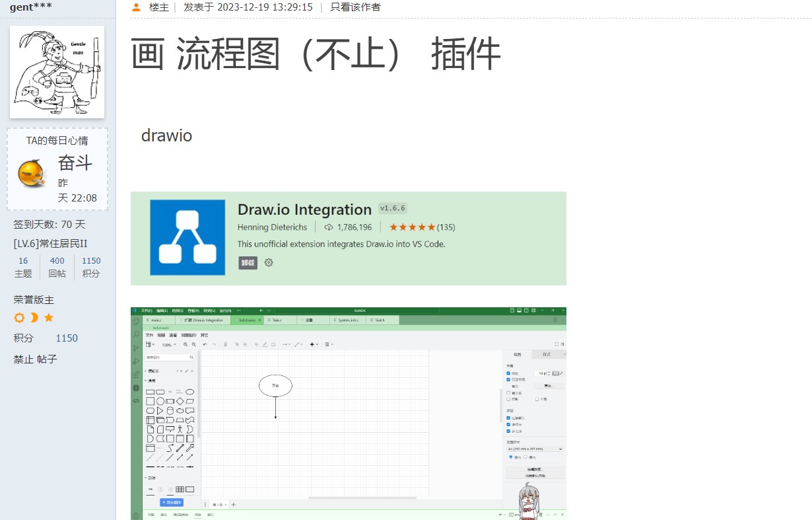
Task: Open Explorer in VS Code activity bar
Action: [x=136, y=322]
